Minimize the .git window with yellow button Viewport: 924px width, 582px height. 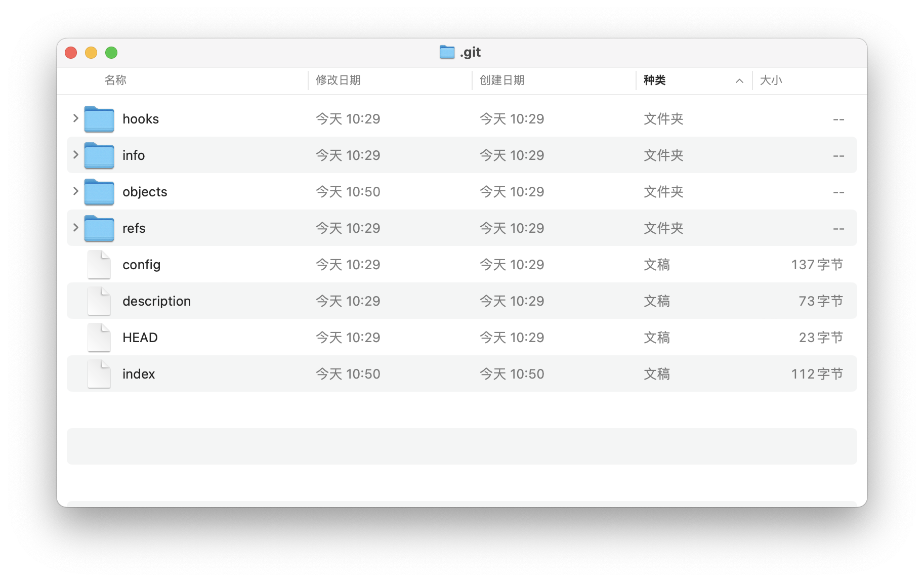click(91, 53)
